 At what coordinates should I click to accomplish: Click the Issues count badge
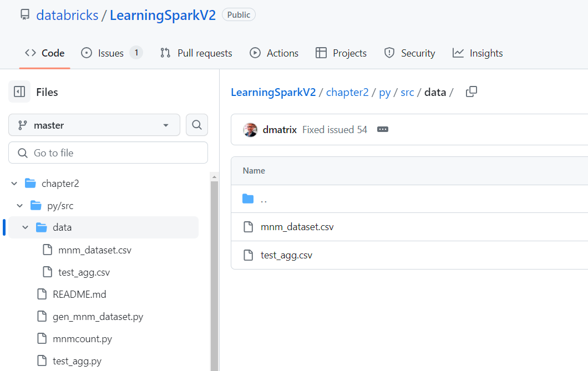coord(136,53)
